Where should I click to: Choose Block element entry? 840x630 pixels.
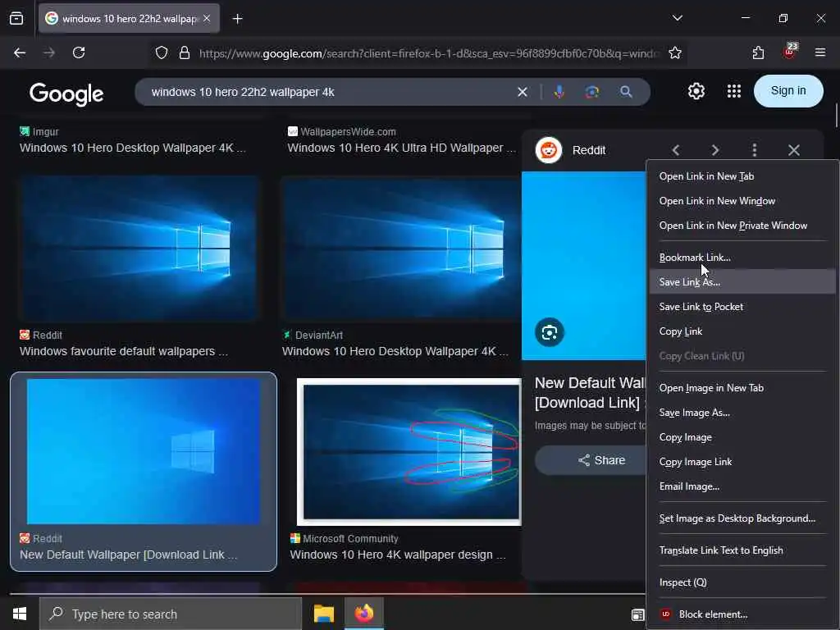coord(742,614)
